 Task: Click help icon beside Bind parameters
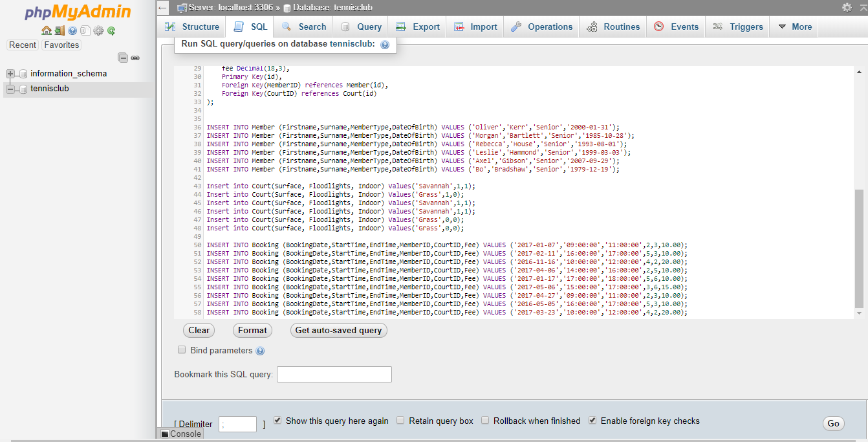(x=260, y=351)
